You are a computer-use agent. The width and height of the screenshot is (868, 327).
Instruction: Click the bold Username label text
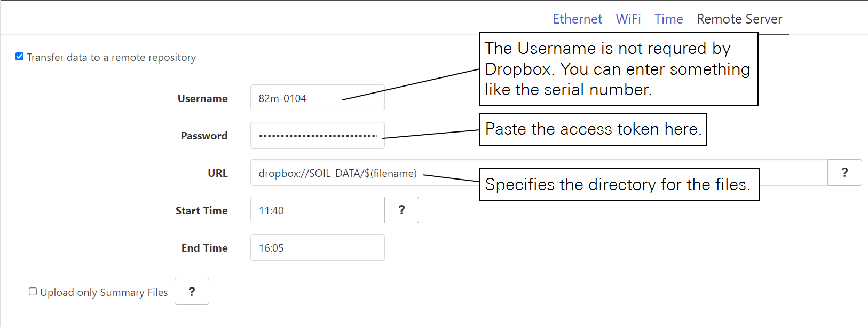[x=202, y=98]
